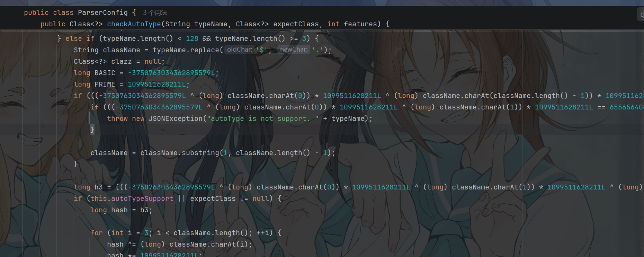Jump to the checkAutoType method name
Viewport: 644px width, 257px height.
pyautogui.click(x=134, y=24)
